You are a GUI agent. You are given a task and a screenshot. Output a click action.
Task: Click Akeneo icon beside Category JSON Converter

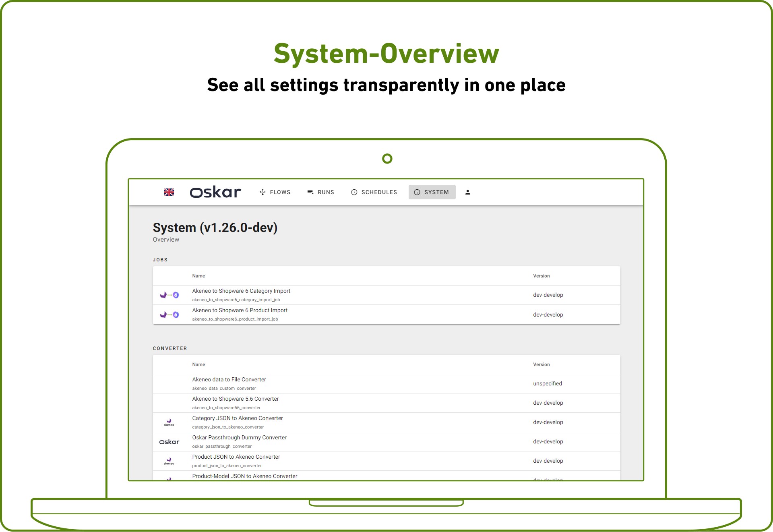pyautogui.click(x=169, y=422)
